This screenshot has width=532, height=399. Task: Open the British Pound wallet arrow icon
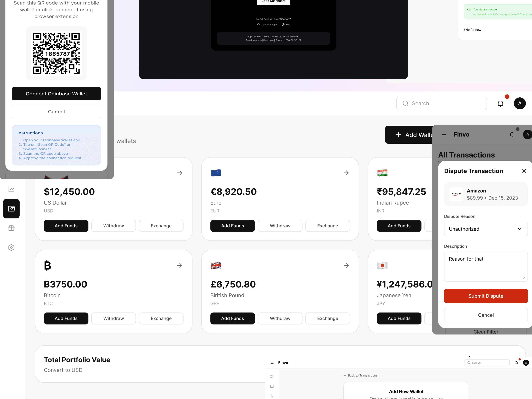[346, 265]
